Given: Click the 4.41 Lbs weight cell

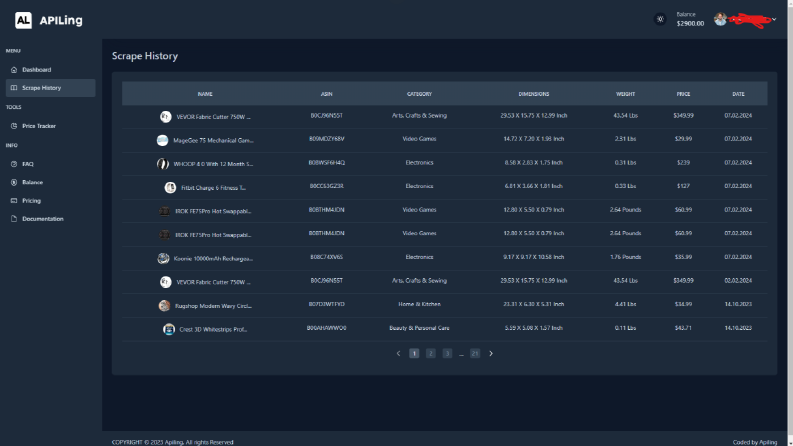Looking at the screenshot, I should tap(626, 304).
